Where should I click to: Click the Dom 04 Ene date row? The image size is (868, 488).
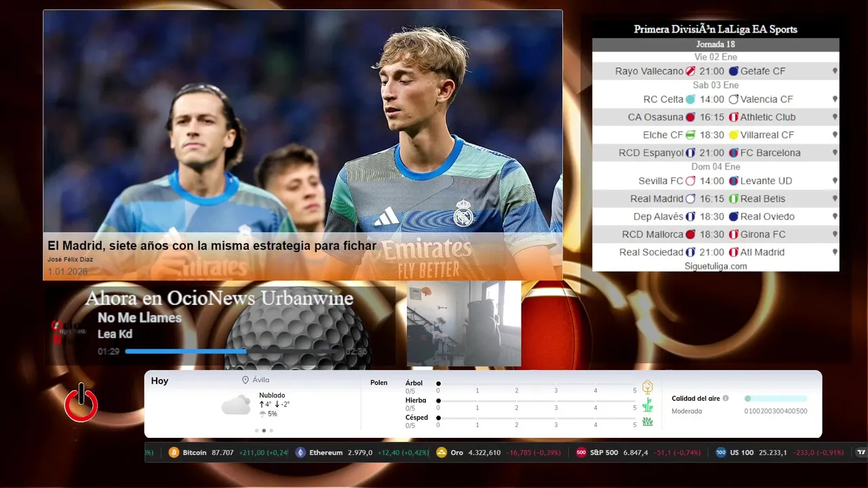pyautogui.click(x=715, y=167)
